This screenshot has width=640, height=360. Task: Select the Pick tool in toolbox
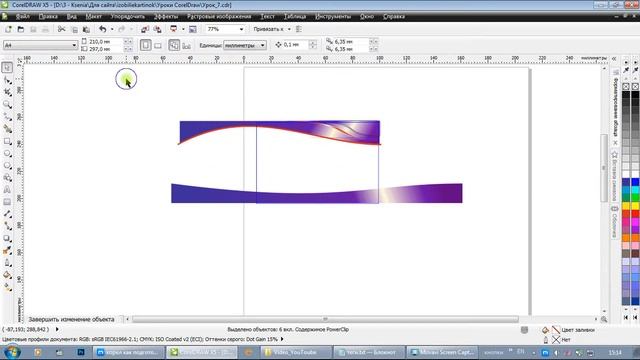pos(7,68)
